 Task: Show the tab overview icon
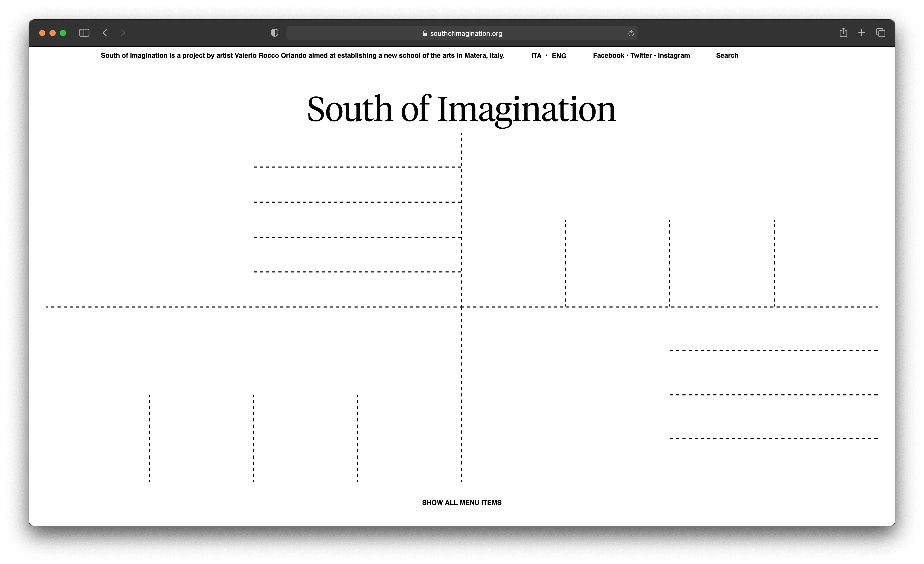click(880, 33)
